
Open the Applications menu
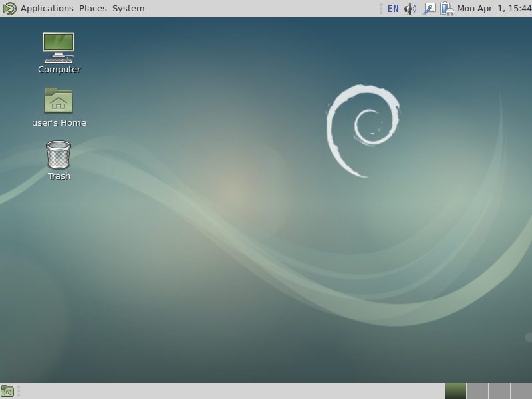point(47,9)
